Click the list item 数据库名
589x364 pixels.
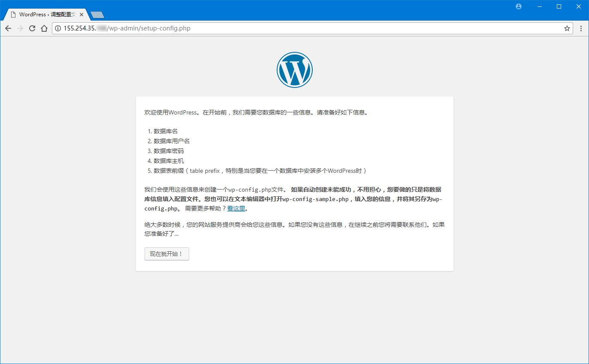coord(166,131)
